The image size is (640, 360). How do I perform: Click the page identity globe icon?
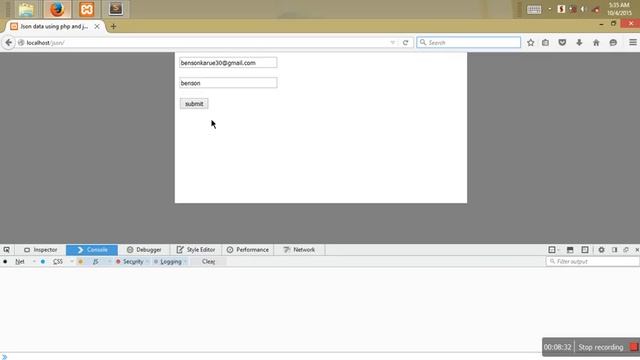click(x=21, y=42)
